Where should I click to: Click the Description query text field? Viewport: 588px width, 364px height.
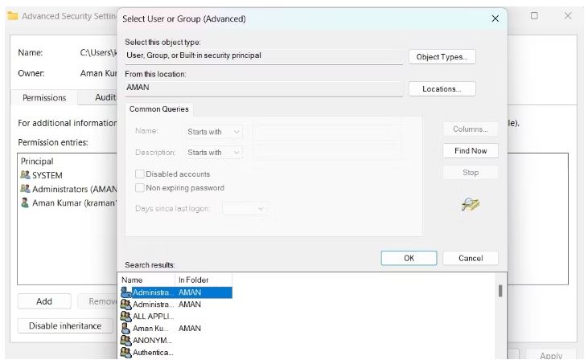pyautogui.click(x=327, y=153)
